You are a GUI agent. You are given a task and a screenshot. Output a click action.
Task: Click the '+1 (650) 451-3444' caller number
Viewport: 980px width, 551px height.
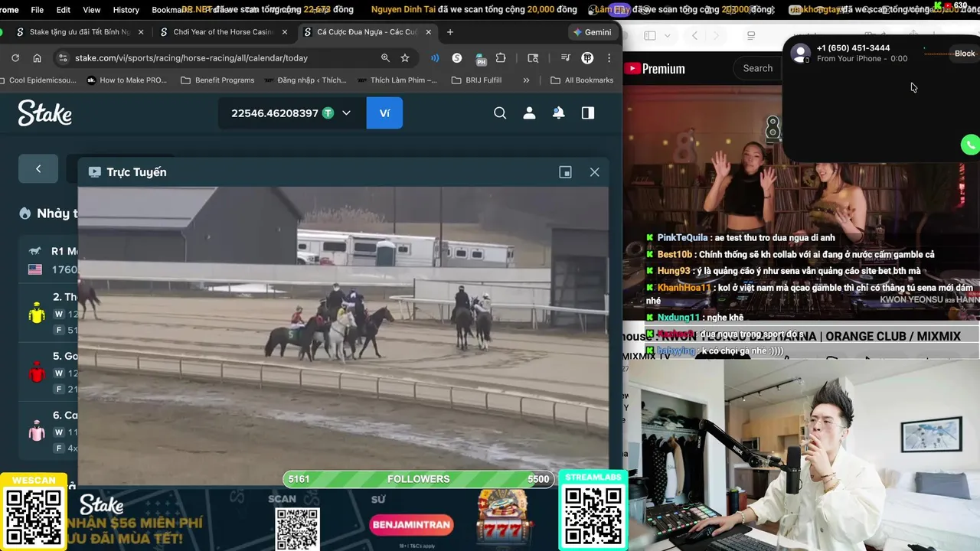(853, 48)
